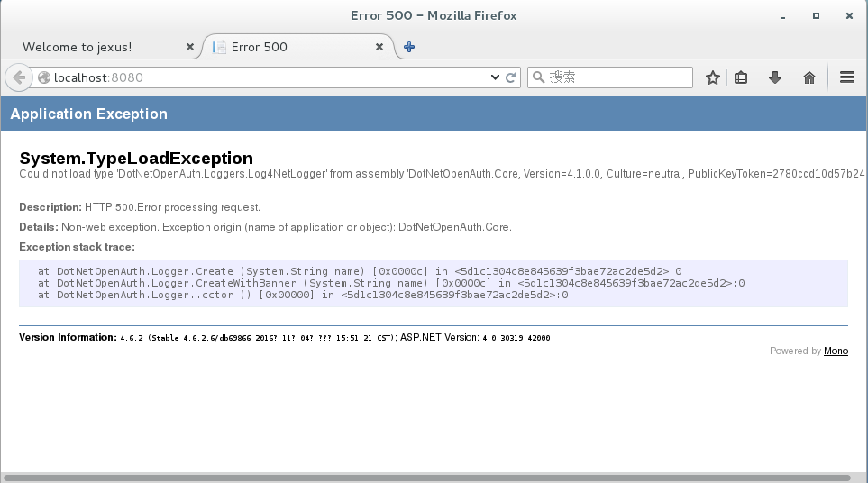The width and height of the screenshot is (868, 483).
Task: Maximize the Firefox window
Action: point(816,16)
